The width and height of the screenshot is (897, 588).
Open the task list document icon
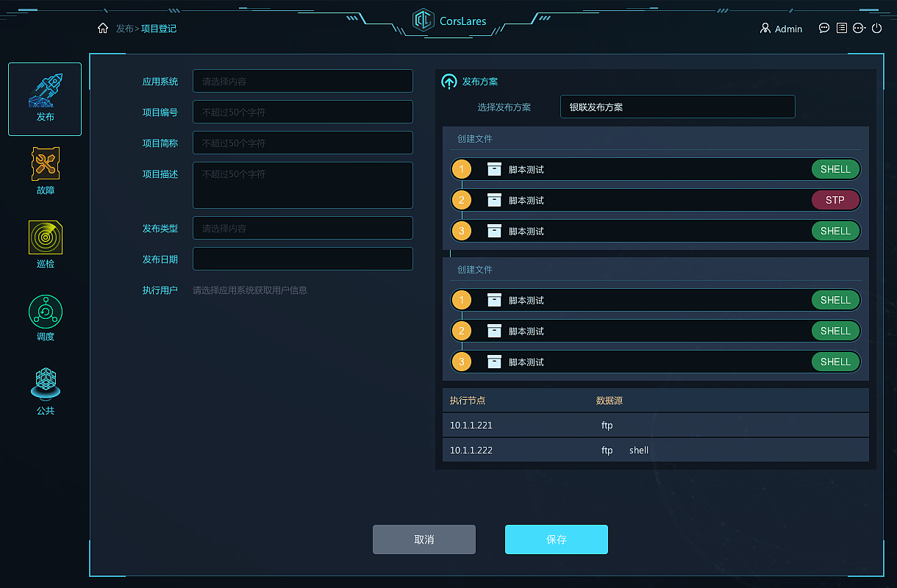[x=842, y=29]
